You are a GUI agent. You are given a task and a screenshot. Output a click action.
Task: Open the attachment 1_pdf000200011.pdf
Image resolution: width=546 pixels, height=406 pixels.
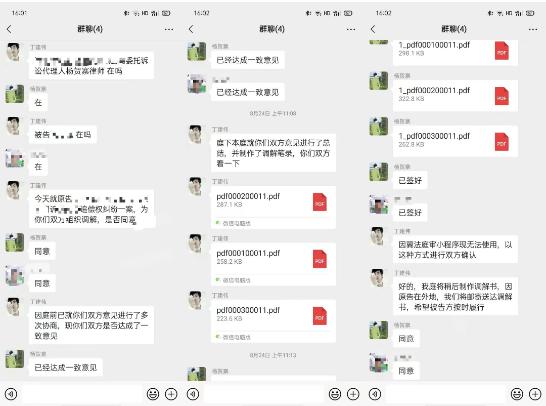(455, 96)
